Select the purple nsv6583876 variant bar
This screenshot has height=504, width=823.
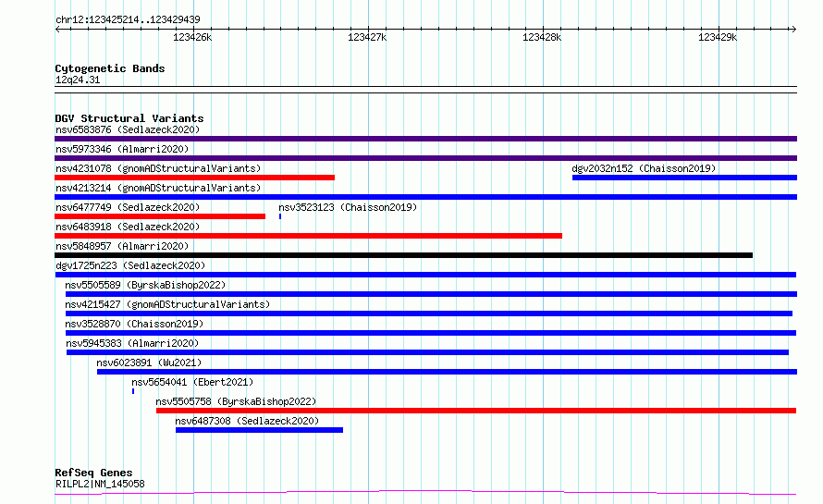pos(425,139)
